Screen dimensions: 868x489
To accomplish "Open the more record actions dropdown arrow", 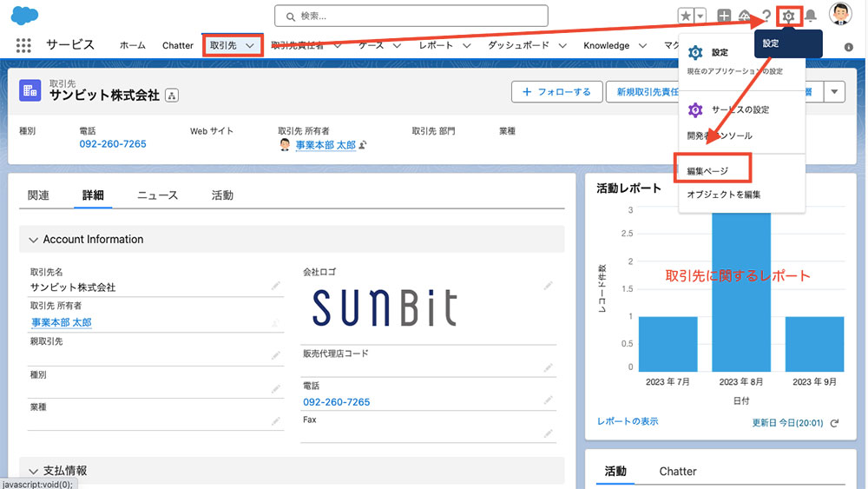I will 834,92.
